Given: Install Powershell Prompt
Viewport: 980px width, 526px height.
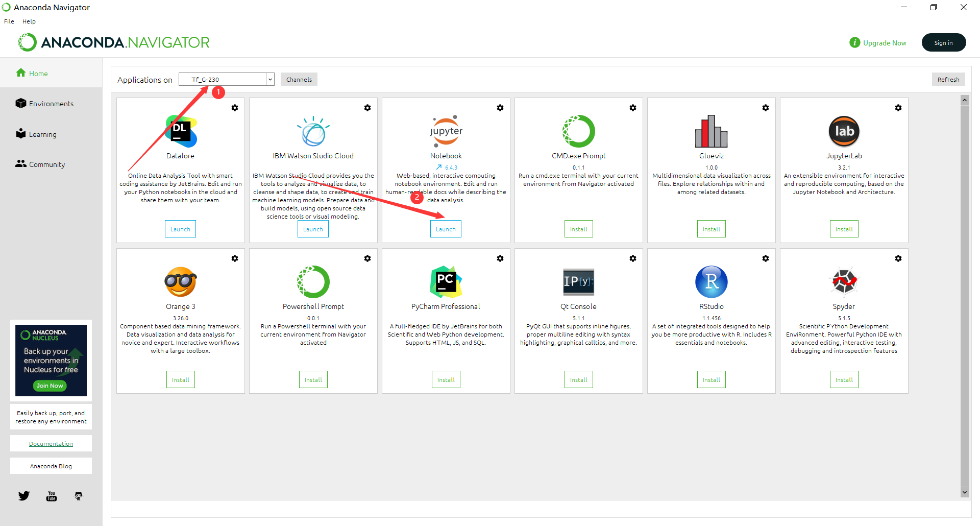Looking at the screenshot, I should [313, 379].
